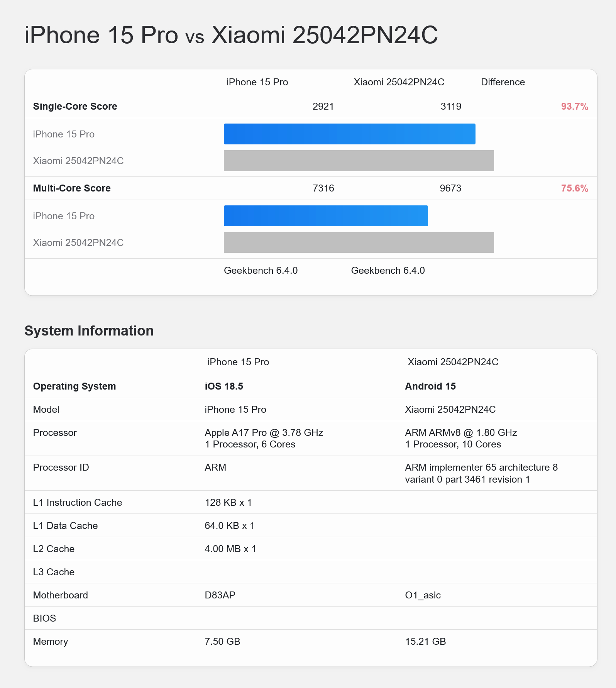The image size is (616, 688).
Task: Click the Difference column header
Action: pos(503,82)
